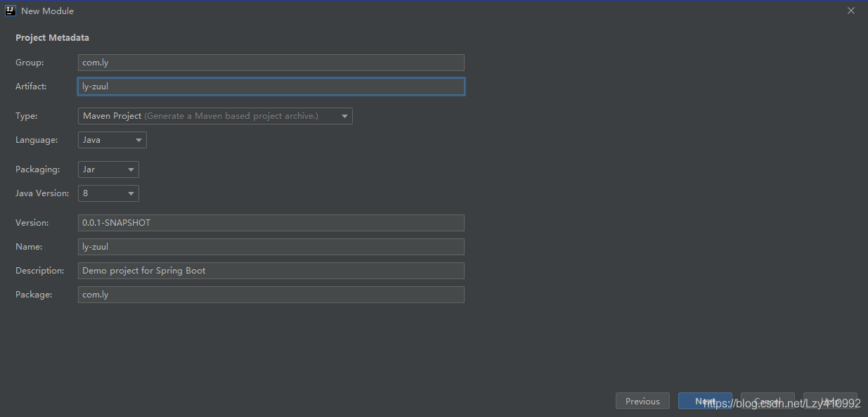The image size is (868, 417).
Task: Open the Type dropdown showing Maven Project
Action: (x=215, y=116)
